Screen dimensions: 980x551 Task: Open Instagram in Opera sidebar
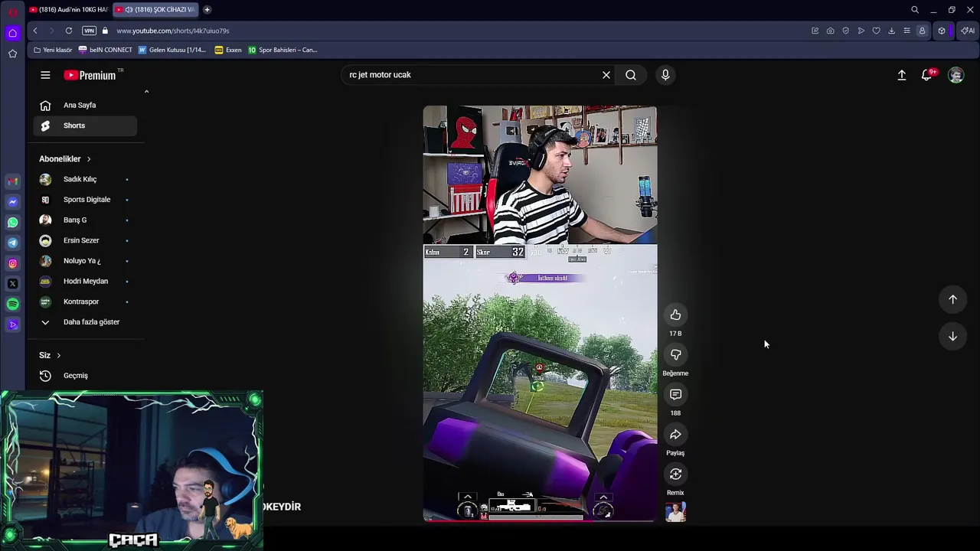click(12, 263)
